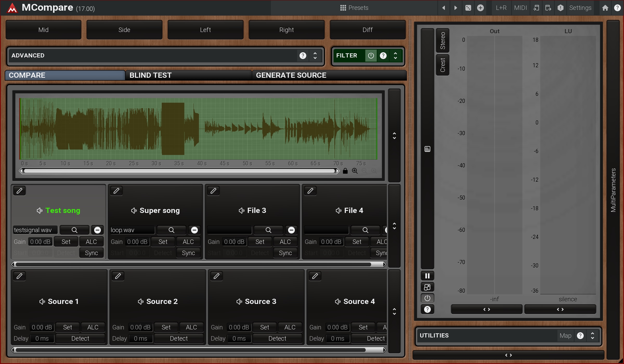
Task: Toggle the Stereo meter view
Action: click(x=443, y=41)
